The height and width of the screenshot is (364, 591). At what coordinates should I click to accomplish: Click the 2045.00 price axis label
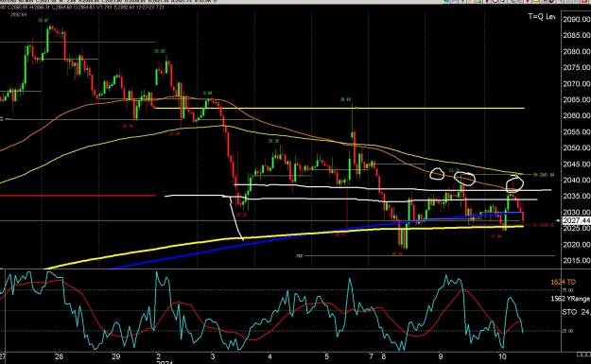click(577, 165)
